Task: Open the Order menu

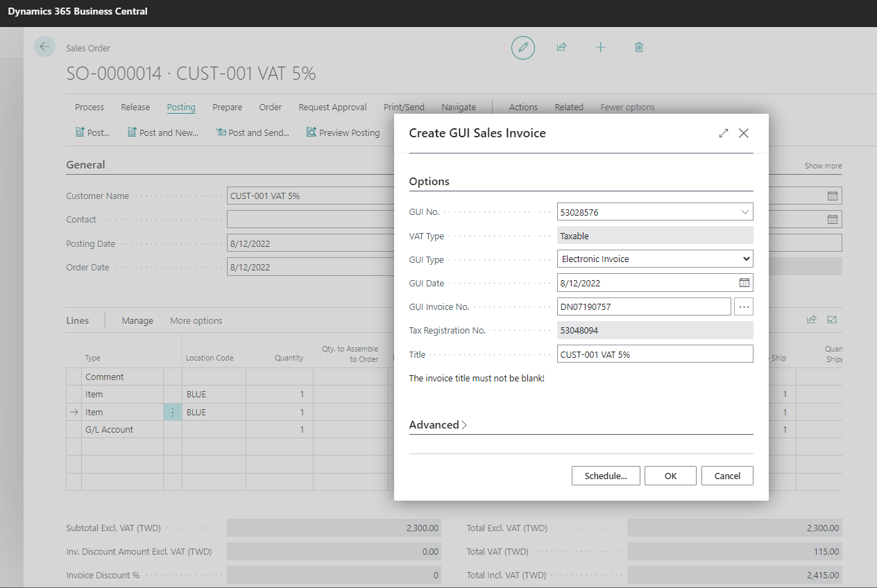Action: point(271,107)
